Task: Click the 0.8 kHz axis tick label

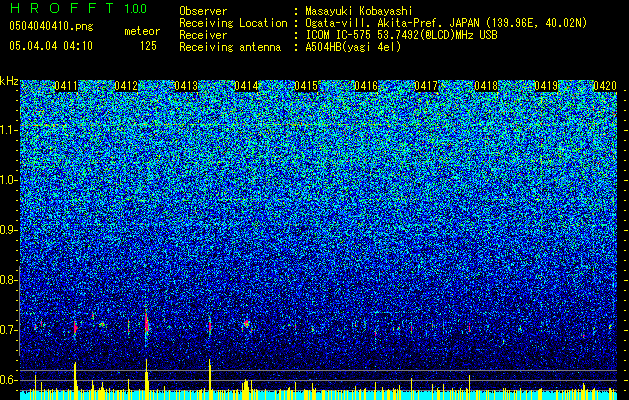Action: (8, 280)
